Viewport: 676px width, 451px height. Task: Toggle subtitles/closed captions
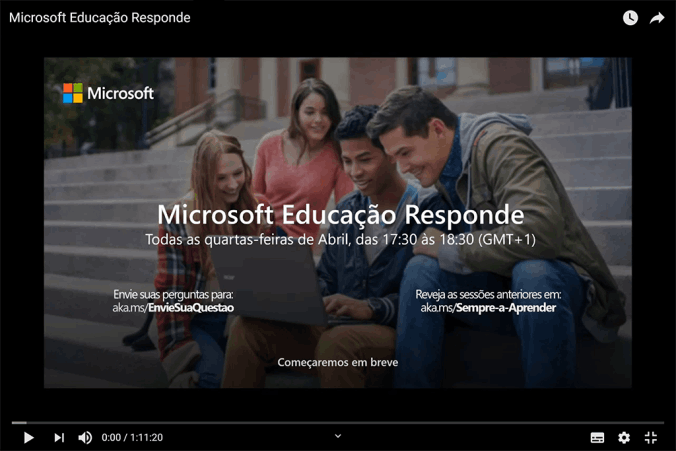(x=597, y=438)
